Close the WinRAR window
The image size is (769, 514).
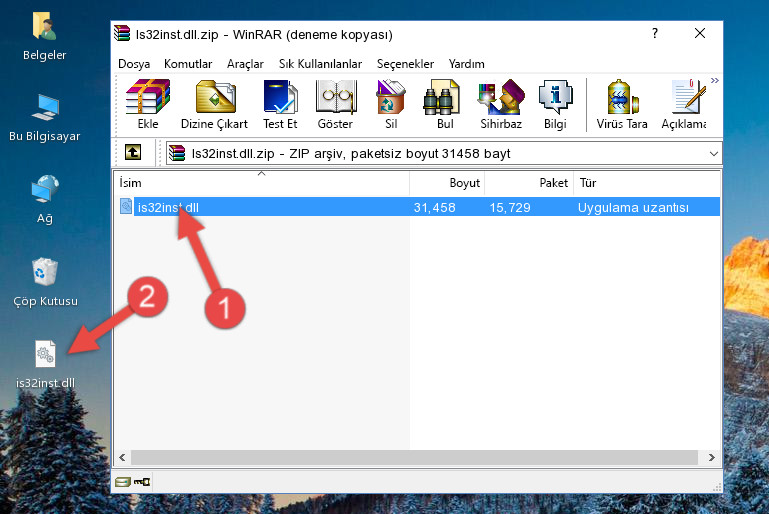point(700,33)
